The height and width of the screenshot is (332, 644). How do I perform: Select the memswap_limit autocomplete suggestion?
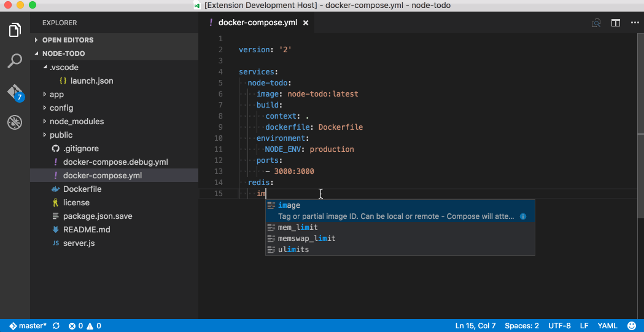coord(400,238)
